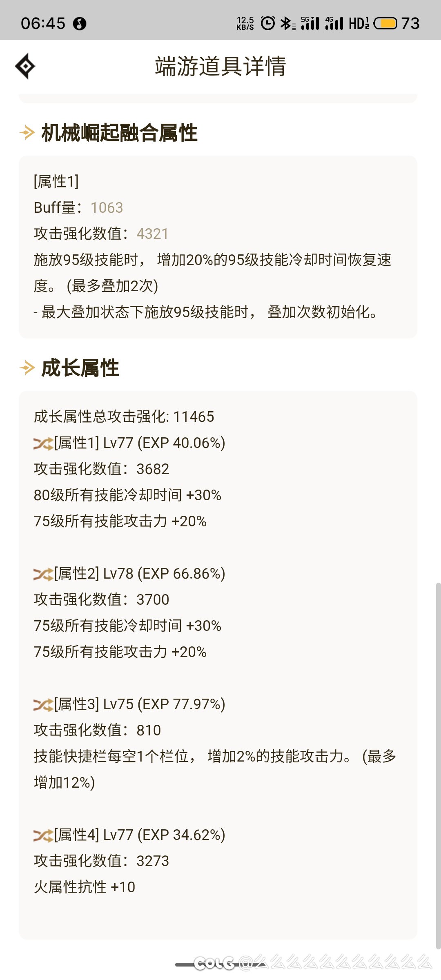Screen dimensions: 441x980
Task: Tap the 06:45 clock in status bar
Action: (x=43, y=23)
